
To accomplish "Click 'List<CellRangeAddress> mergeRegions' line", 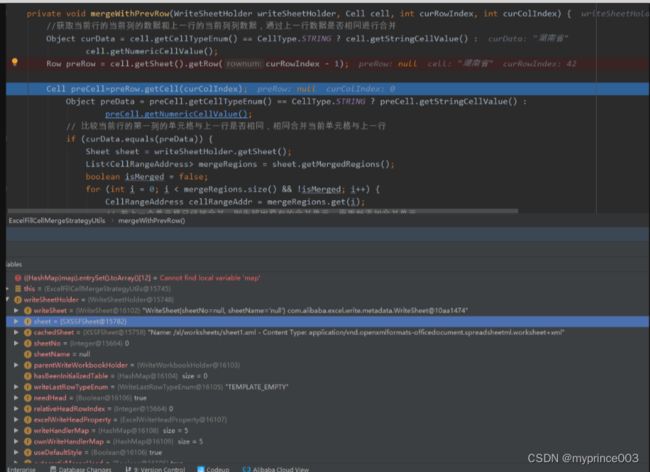I will pyautogui.click(x=240, y=164).
